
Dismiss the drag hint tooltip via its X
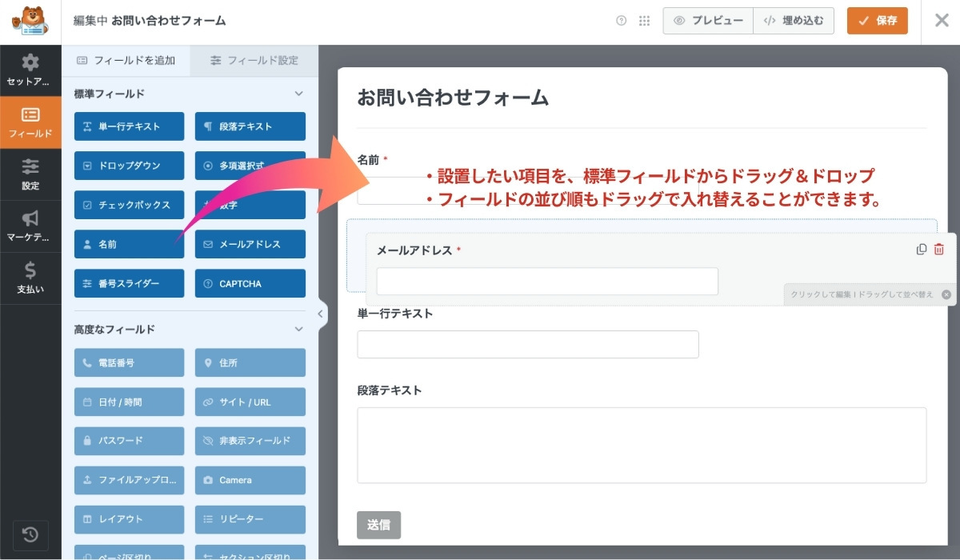point(946,294)
